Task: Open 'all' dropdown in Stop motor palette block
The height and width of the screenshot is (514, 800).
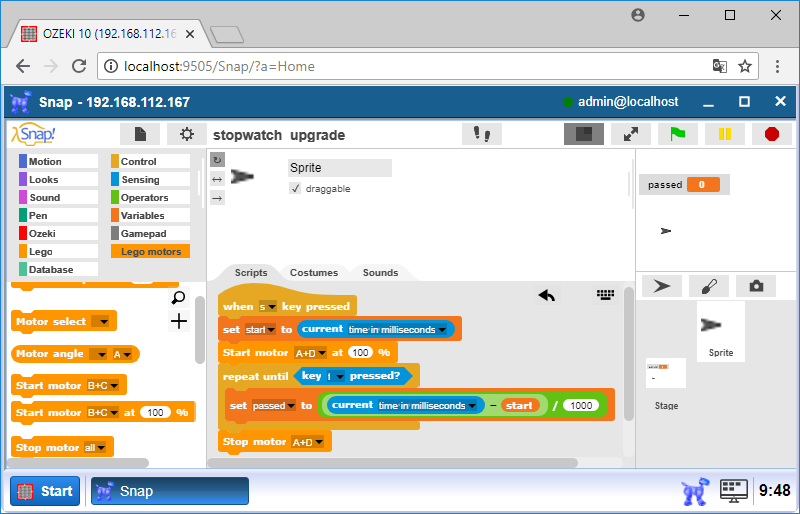Action: pos(95,448)
